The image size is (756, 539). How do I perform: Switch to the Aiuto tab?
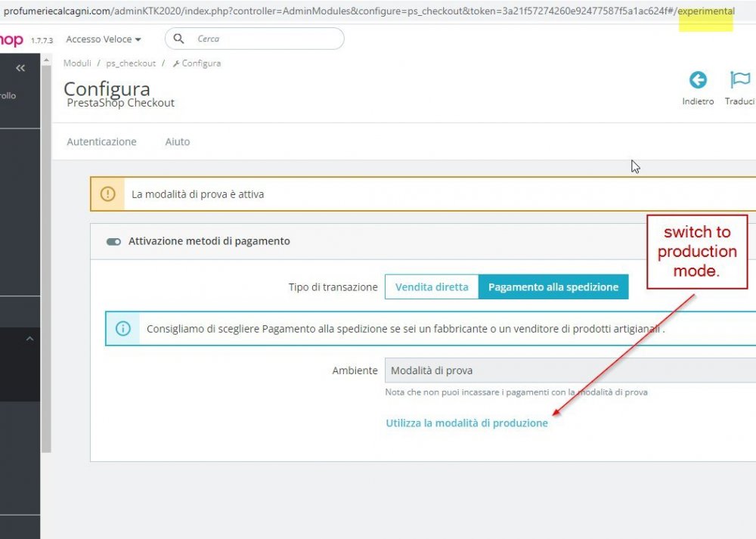coord(177,141)
